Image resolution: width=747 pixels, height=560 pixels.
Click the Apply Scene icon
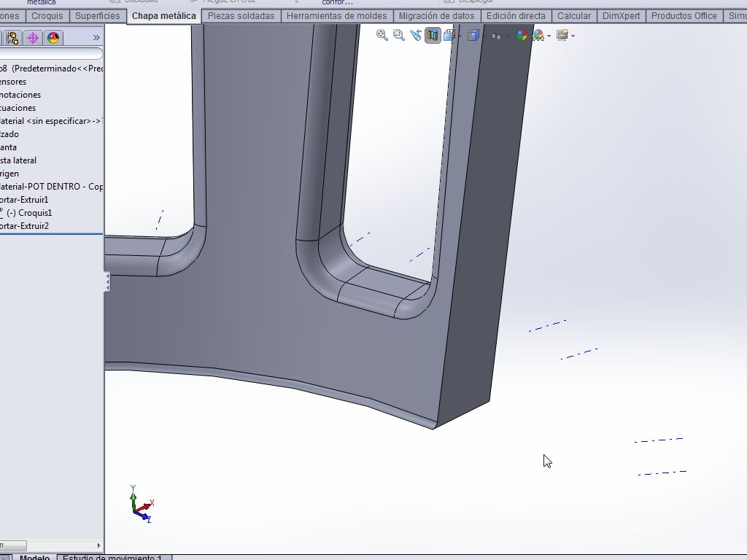click(x=539, y=35)
